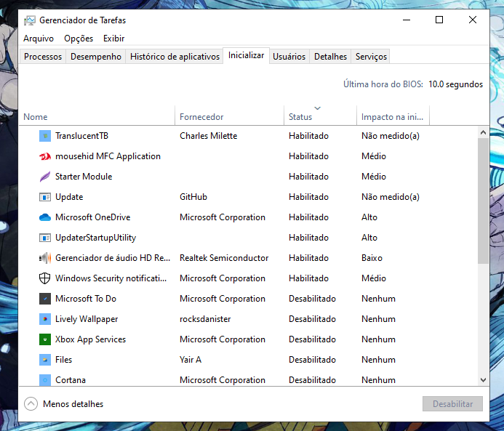Click the Microsoft To Do icon

tap(45, 299)
